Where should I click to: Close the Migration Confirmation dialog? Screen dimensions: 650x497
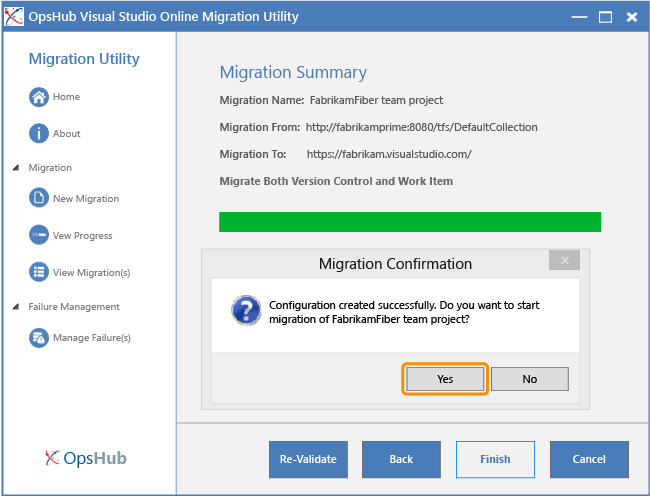564,260
